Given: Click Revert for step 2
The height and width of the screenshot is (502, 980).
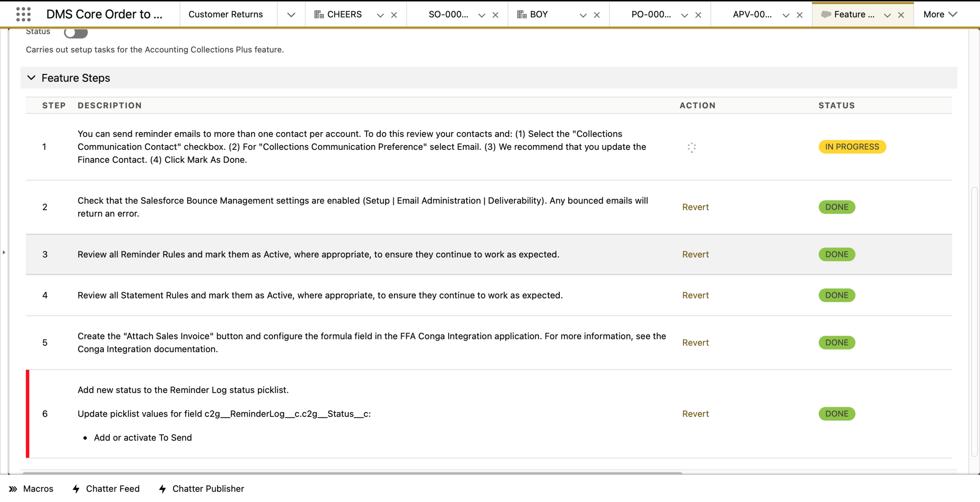Looking at the screenshot, I should (x=695, y=207).
